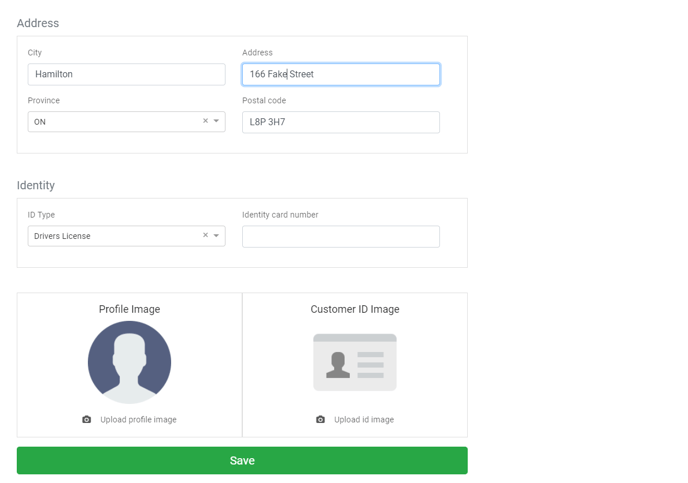688x483 pixels.
Task: Click the empty Identity card number field
Action: pos(340,236)
